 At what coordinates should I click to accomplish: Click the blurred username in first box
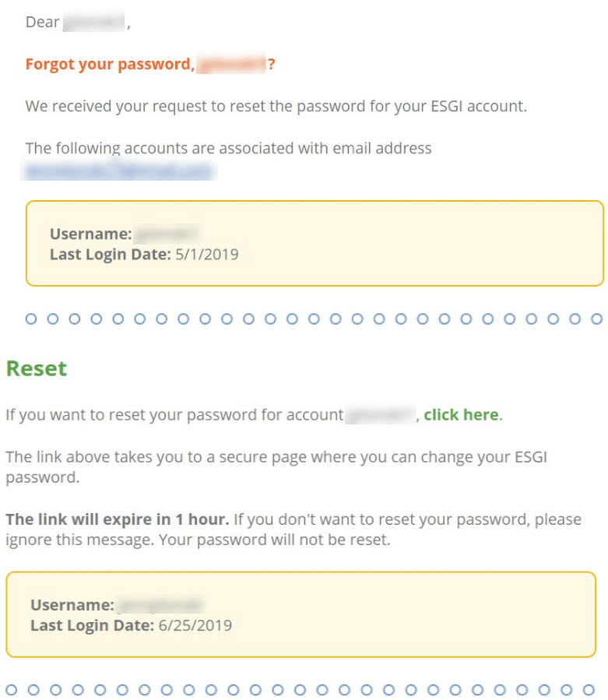click(167, 234)
